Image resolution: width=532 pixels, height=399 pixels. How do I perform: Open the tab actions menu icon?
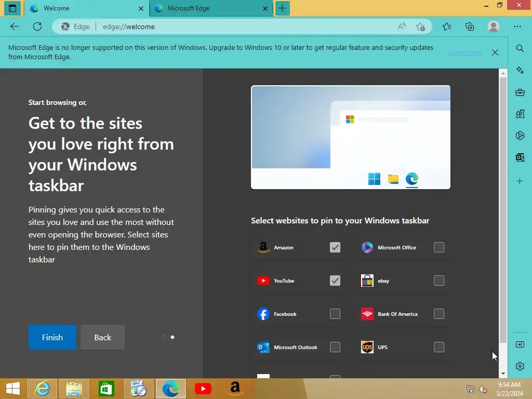coord(12,8)
